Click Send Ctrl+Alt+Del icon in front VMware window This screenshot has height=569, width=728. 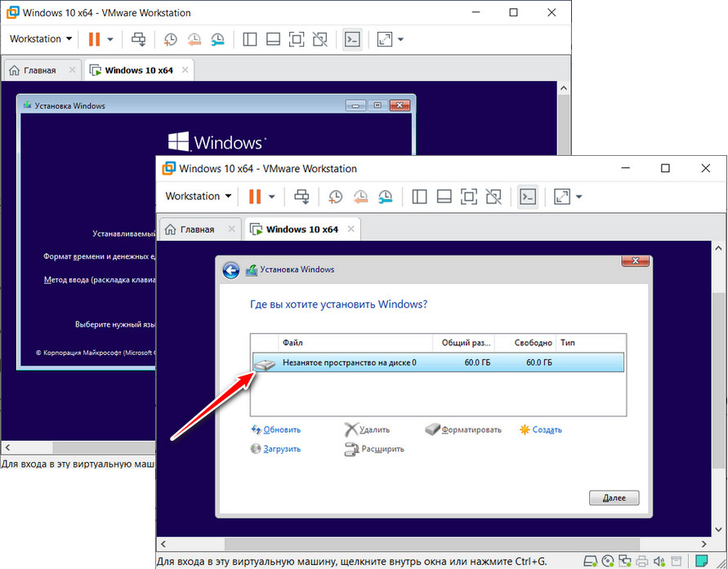pyautogui.click(x=301, y=196)
